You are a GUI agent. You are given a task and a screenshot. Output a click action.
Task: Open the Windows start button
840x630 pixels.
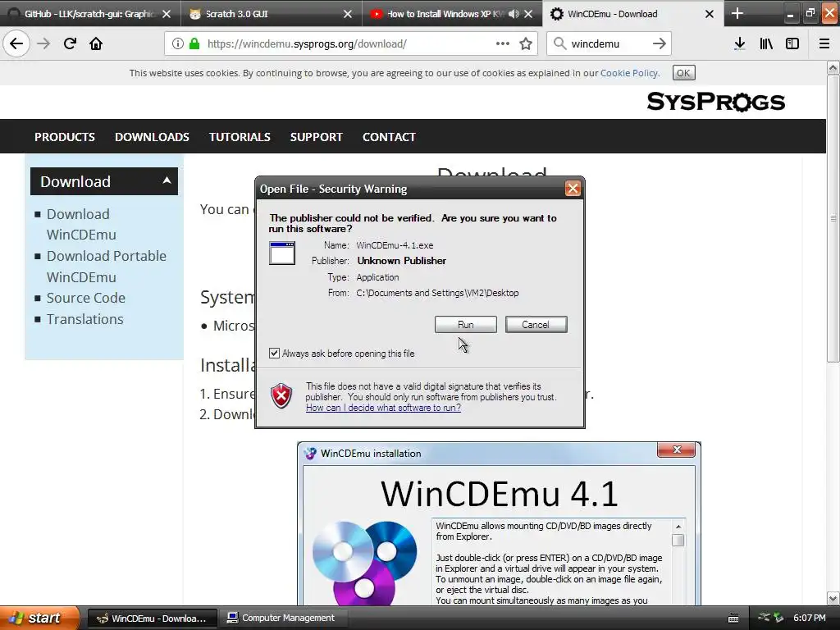[x=39, y=618]
